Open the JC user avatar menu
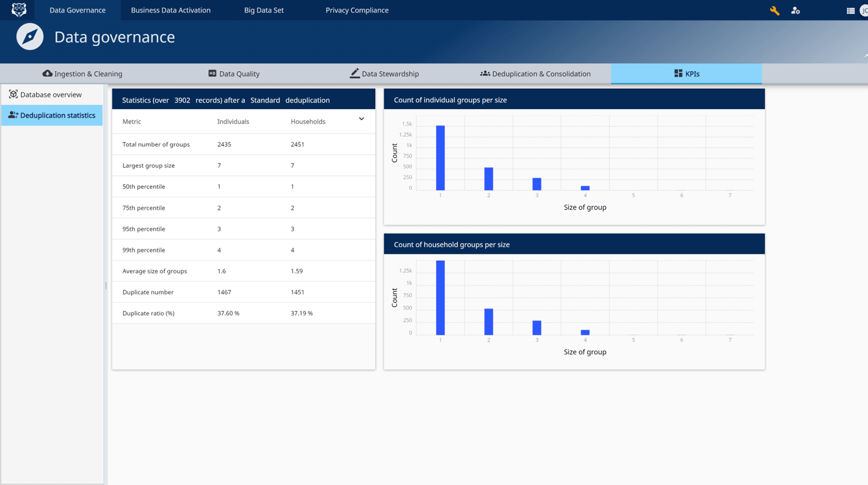 (x=863, y=11)
